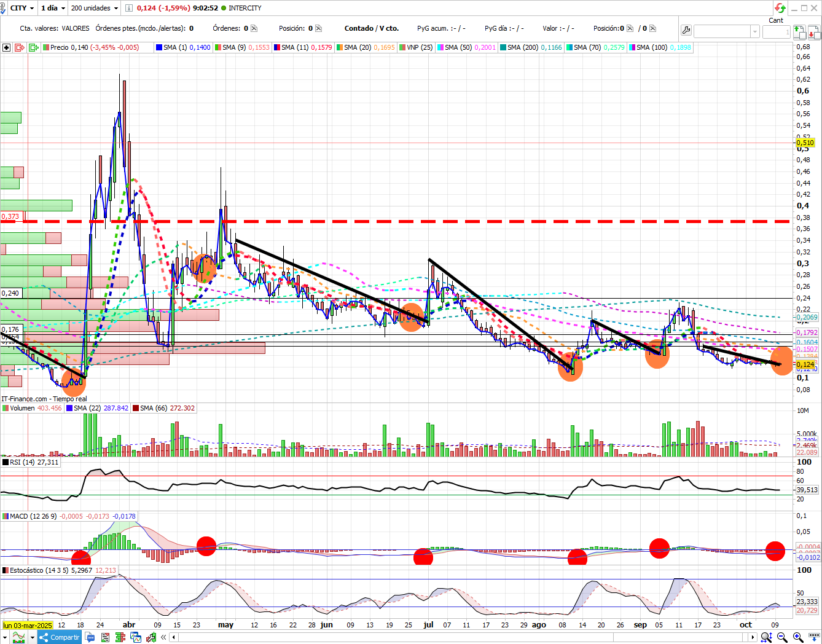
Task: Click the Cant quantity input field
Action: coord(776,32)
